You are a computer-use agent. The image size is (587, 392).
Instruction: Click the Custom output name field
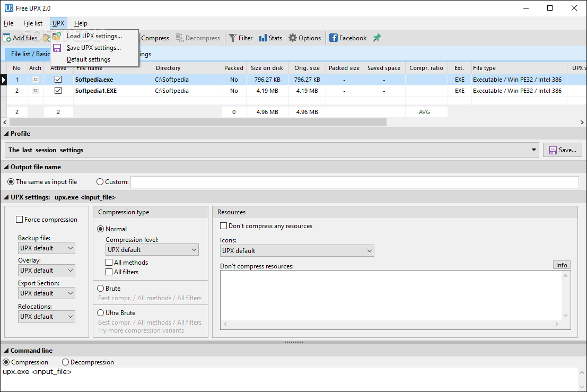(x=355, y=182)
